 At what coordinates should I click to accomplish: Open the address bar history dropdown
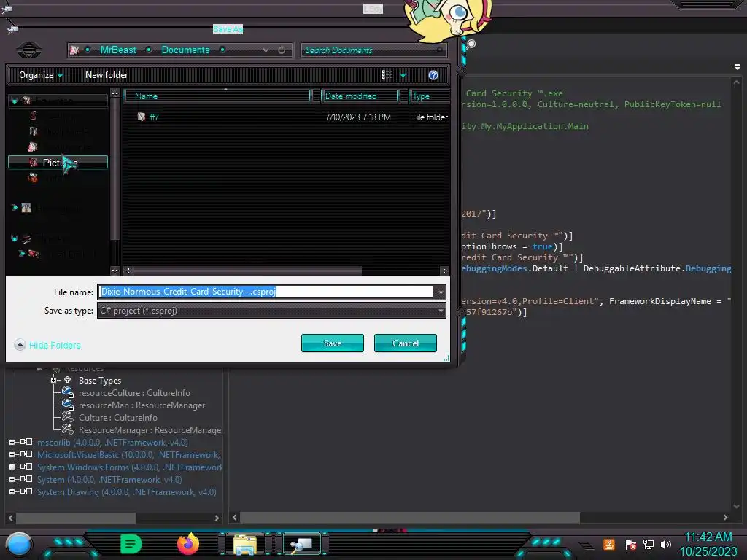(266, 50)
